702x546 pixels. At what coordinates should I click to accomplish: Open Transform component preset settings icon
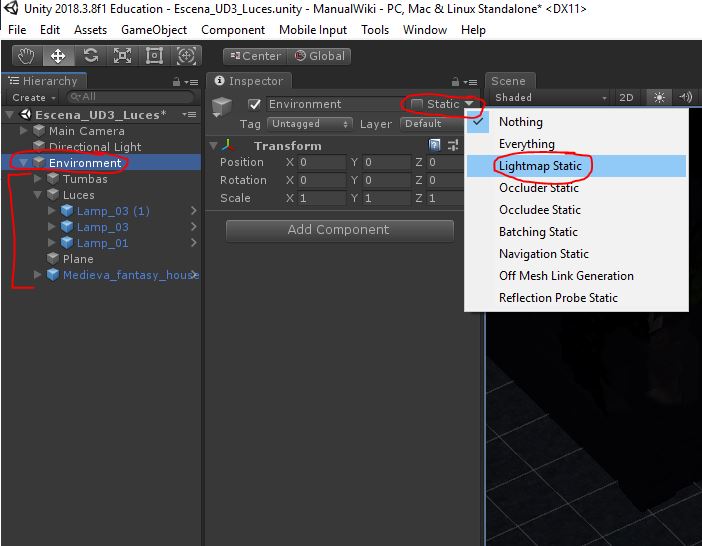coord(453,145)
